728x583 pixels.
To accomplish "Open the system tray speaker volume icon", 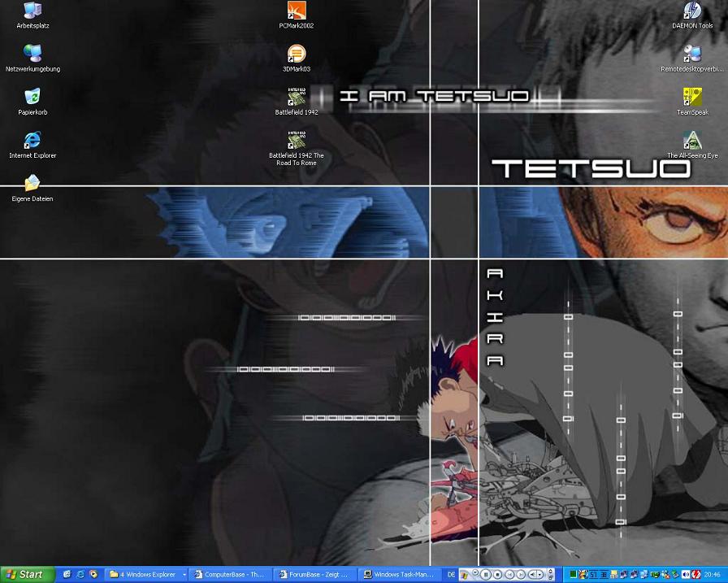I will [685, 575].
